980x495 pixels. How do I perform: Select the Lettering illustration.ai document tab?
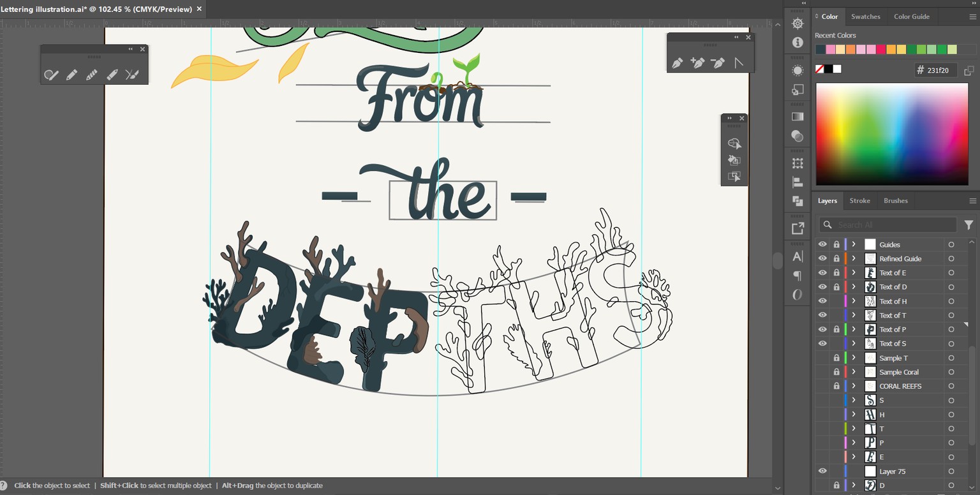(96, 9)
